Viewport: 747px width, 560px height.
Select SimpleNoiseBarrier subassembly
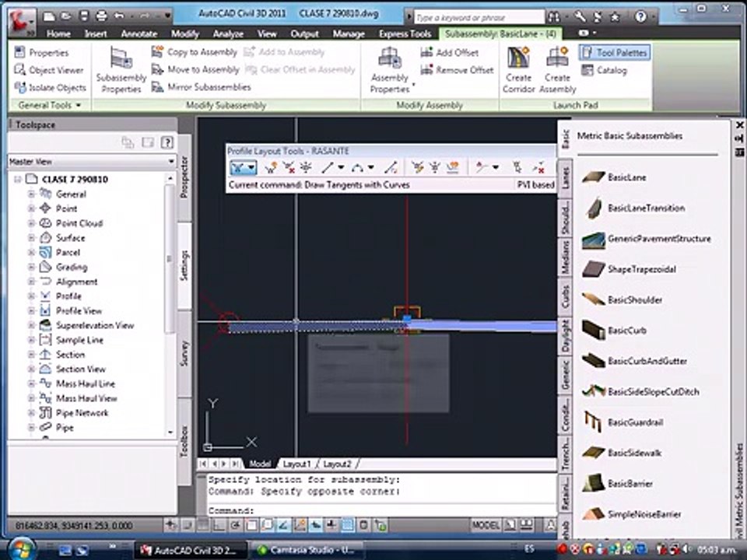click(x=632, y=514)
